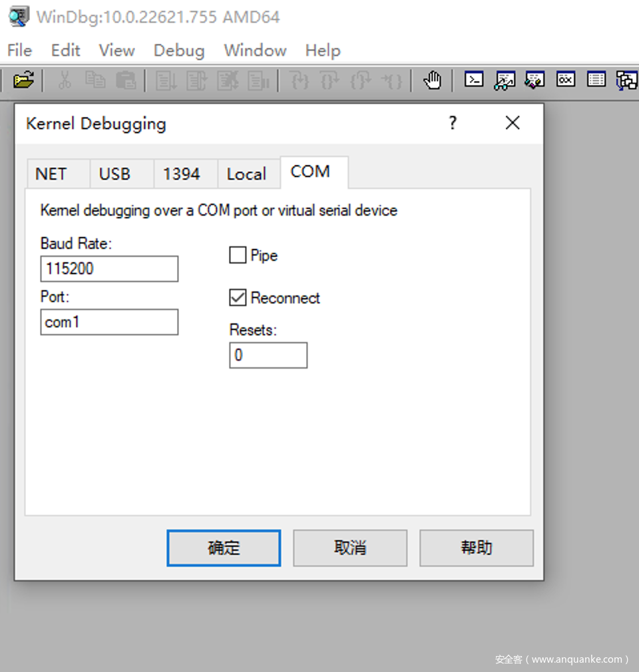This screenshot has width=639, height=672.
Task: Click the hand breakpoint toolbar icon
Action: [432, 81]
